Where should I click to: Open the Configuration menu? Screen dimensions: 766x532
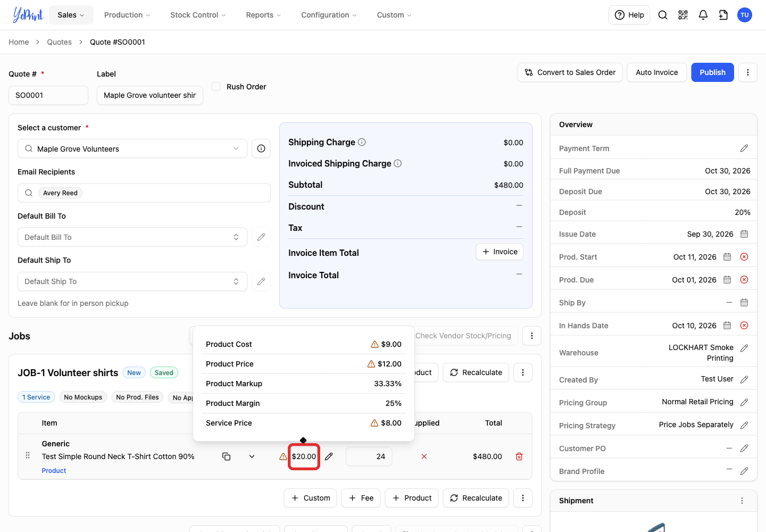(329, 15)
